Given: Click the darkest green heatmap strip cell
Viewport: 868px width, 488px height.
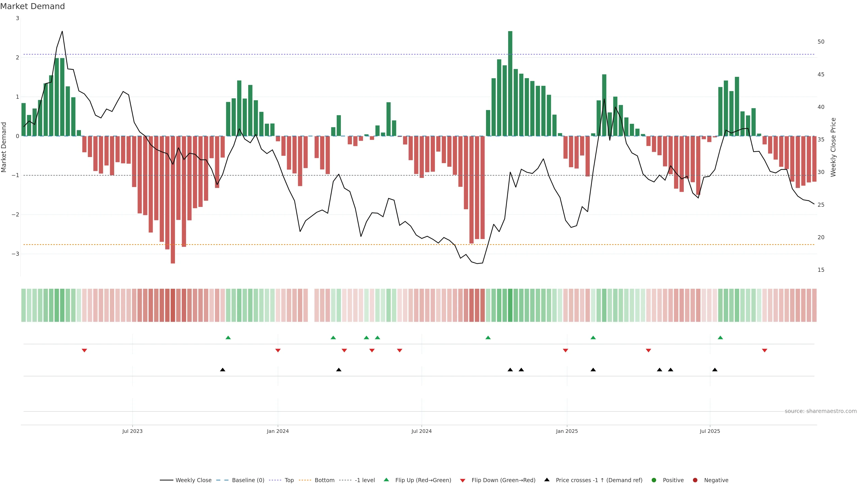Looking at the screenshot, I should [510, 305].
